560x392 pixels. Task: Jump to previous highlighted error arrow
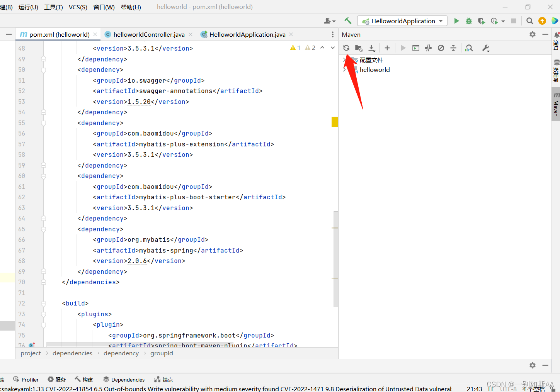click(x=322, y=48)
